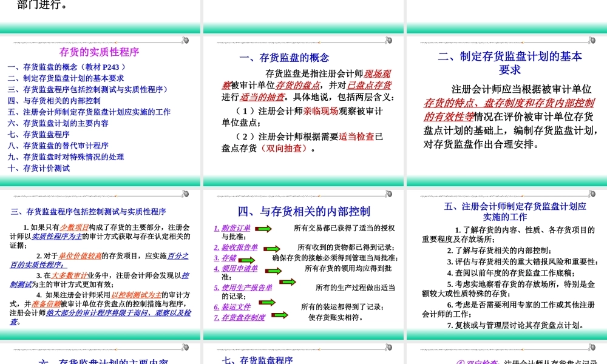
Task: Click contents line 八、存货监盘的替代审计程序
Action: (x=58, y=146)
